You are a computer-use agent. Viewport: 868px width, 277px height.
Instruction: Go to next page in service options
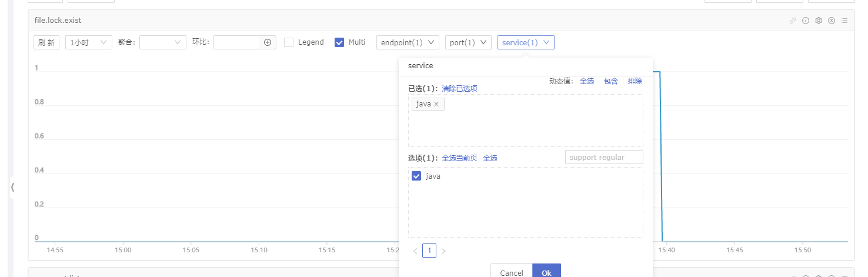(x=443, y=251)
